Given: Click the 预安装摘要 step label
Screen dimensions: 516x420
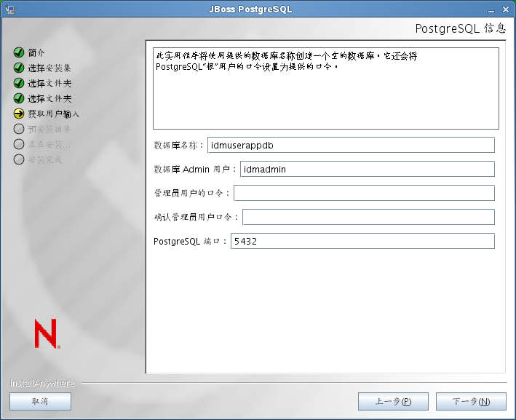Looking at the screenshot, I should [49, 130].
